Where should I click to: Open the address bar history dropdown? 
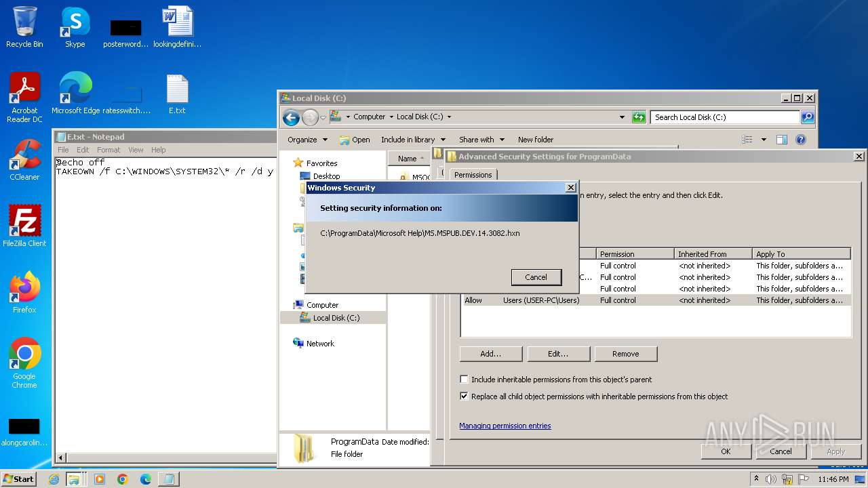click(x=622, y=117)
